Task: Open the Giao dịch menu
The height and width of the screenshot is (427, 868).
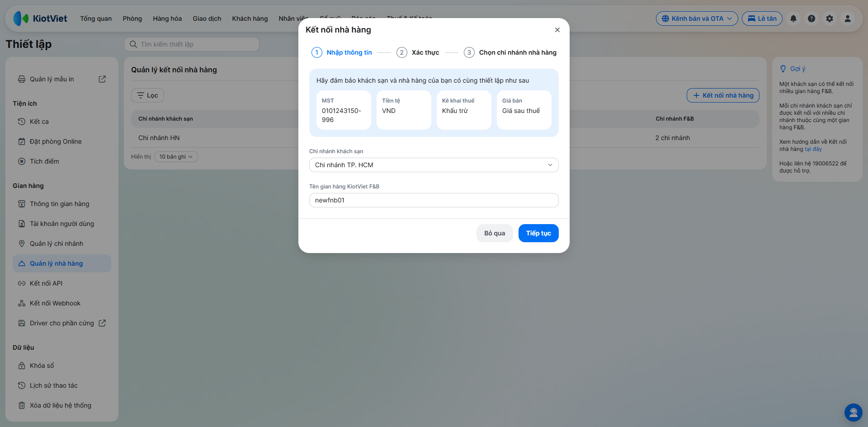Action: tap(207, 19)
